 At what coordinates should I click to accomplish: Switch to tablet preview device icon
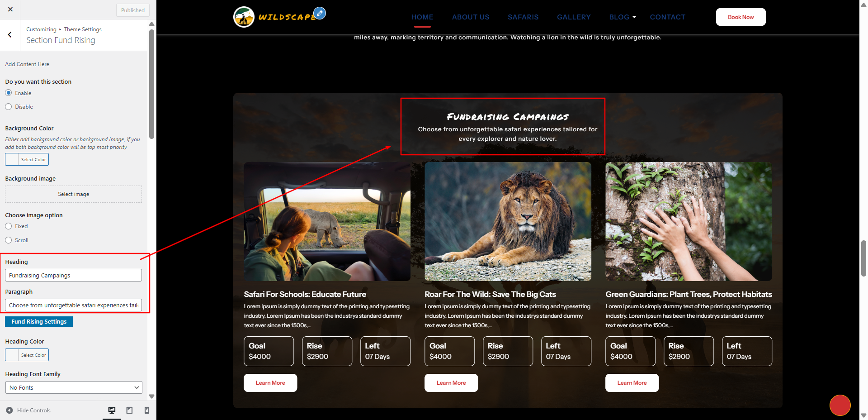click(x=129, y=410)
